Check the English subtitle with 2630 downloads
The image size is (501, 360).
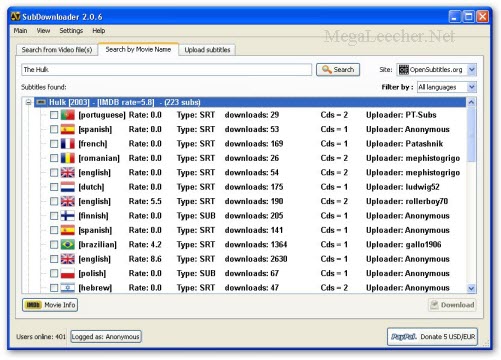click(54, 259)
